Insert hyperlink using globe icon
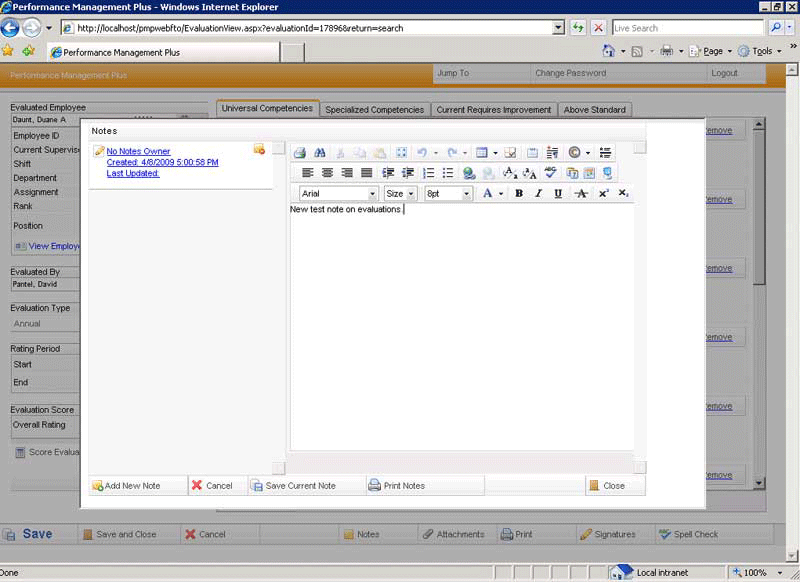Viewport: 800px width, 582px height. click(469, 173)
